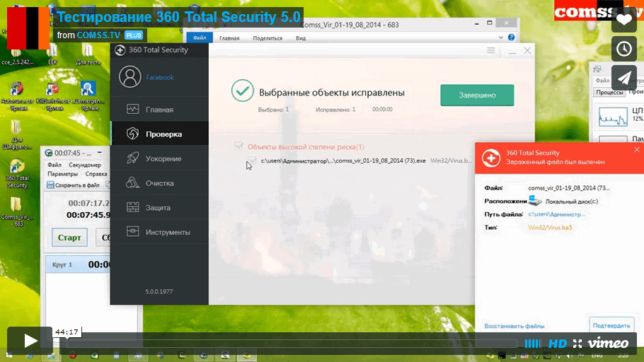Open Файл menu in stopwatch window
644x362 pixels.
tap(54, 165)
